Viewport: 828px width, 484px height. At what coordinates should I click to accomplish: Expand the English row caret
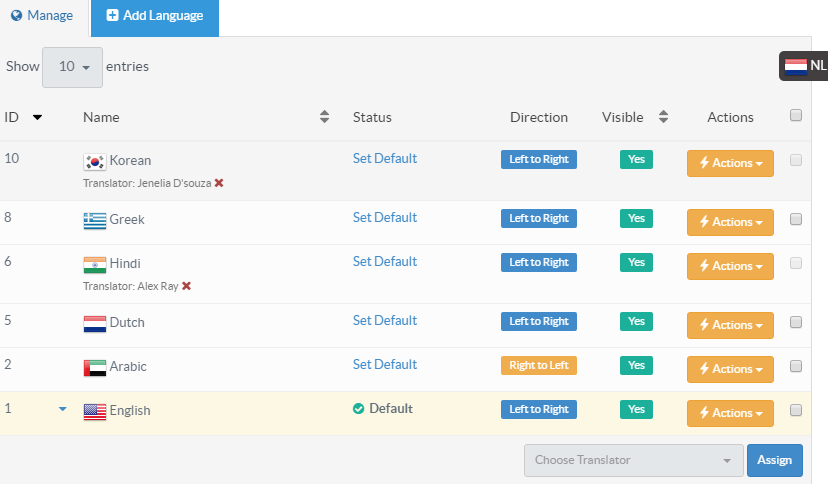(63, 409)
